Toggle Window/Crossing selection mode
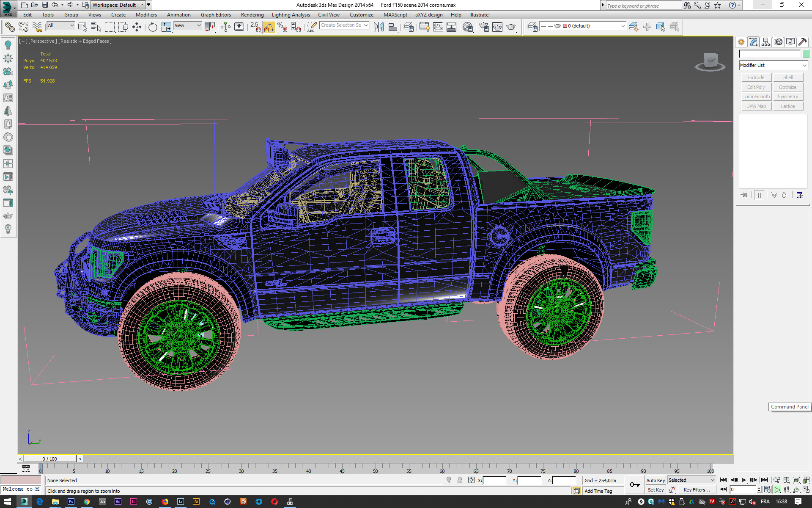 (123, 27)
